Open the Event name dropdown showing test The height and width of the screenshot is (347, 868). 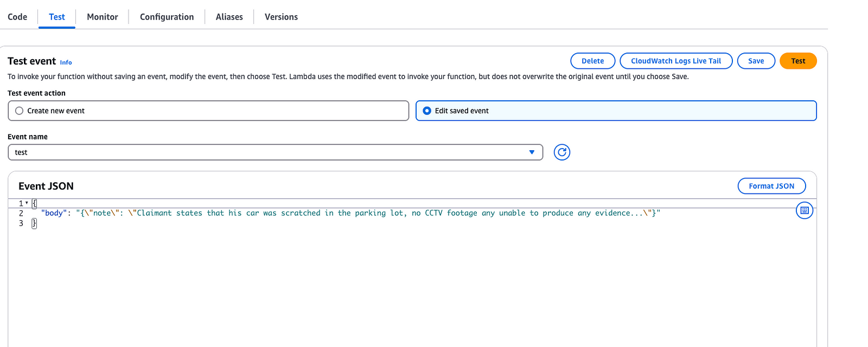(x=276, y=152)
